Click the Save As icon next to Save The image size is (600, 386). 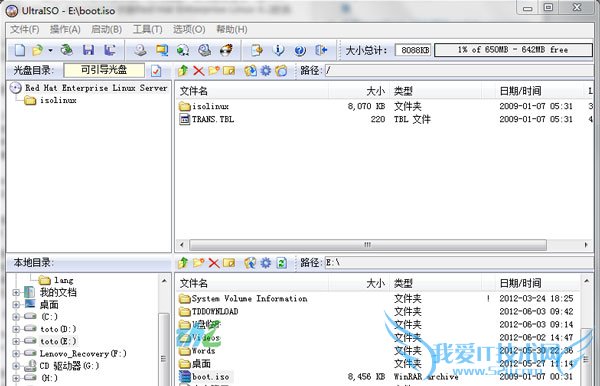pyautogui.click(x=110, y=50)
